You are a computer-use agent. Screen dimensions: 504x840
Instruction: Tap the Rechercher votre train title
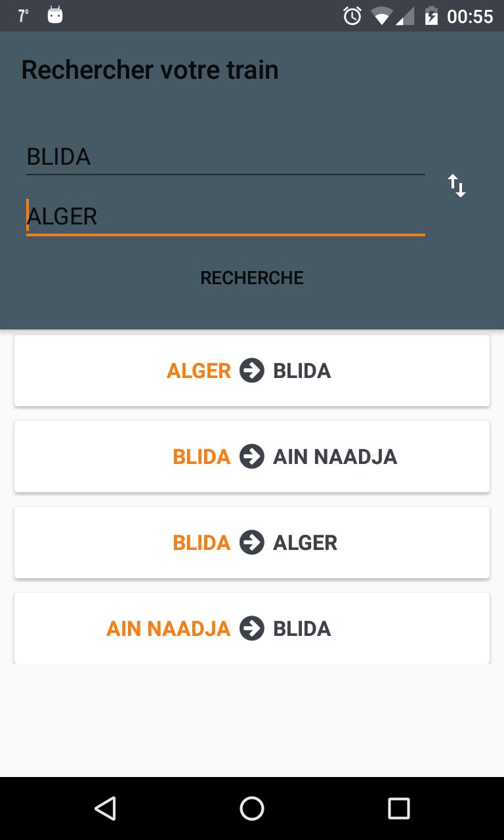coord(150,70)
